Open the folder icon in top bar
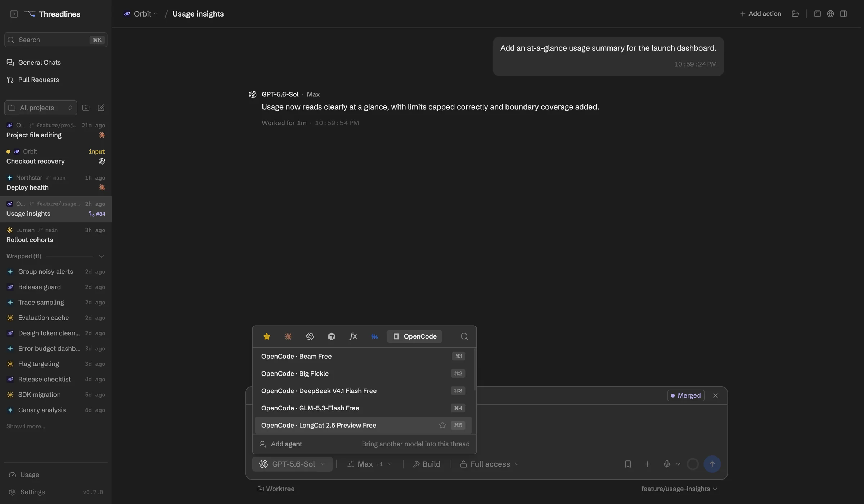This screenshot has width=864, height=504. [795, 14]
